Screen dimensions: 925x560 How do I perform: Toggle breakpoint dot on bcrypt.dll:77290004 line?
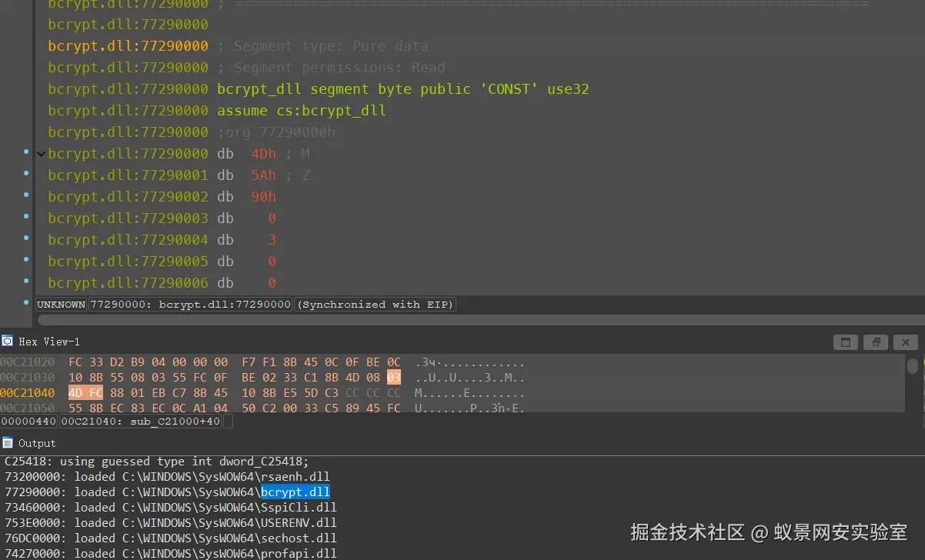pos(26,238)
